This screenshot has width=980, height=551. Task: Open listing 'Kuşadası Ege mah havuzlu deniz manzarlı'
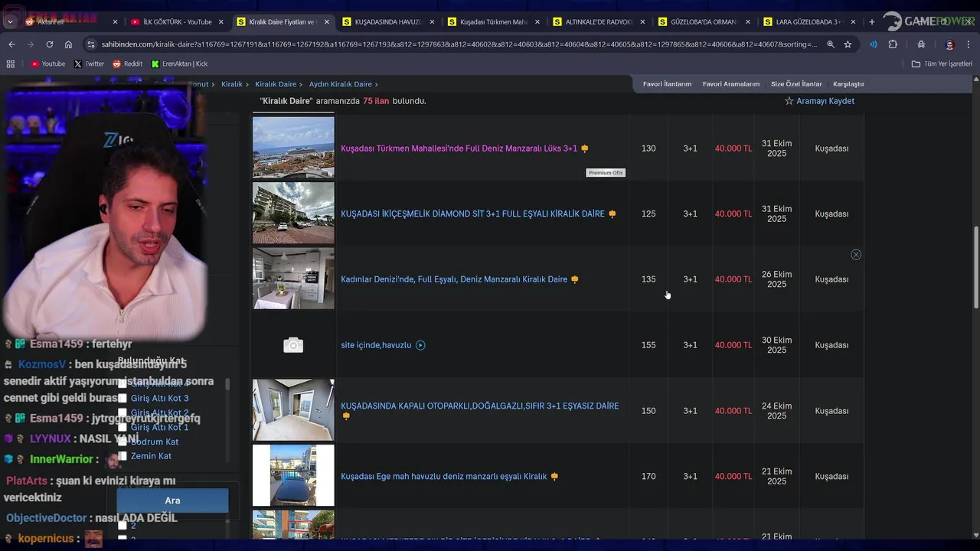(443, 477)
